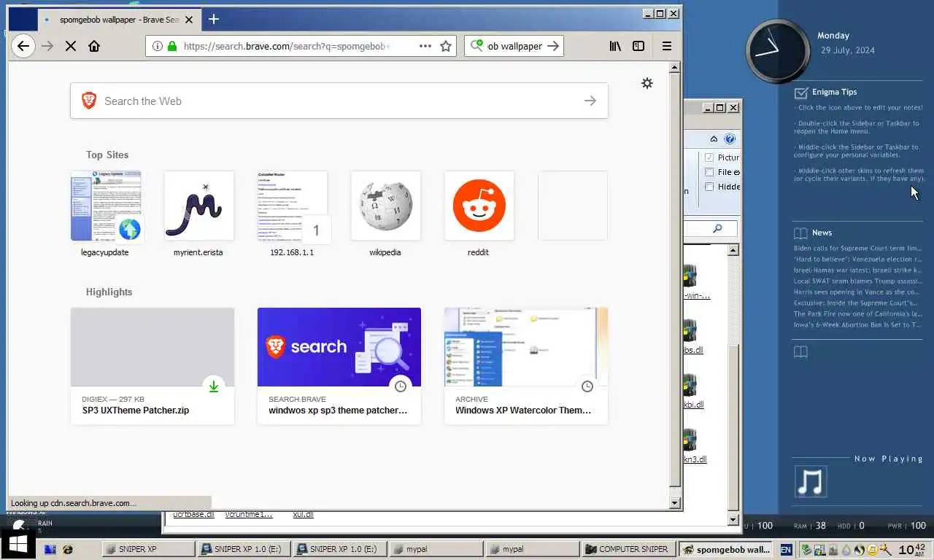This screenshot has height=560, width=934.
Task: Open the hamburger application menu
Action: pyautogui.click(x=667, y=46)
